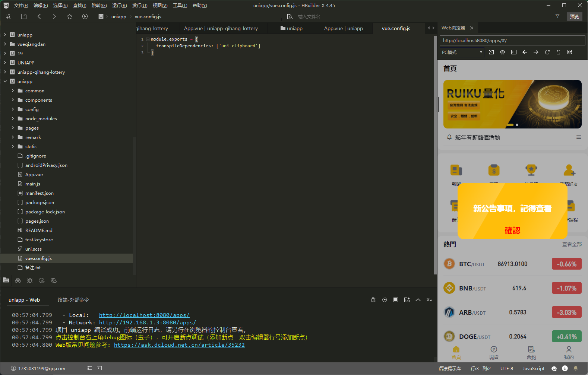Open the search binoculars panel in sidebar
Image resolution: width=588 pixels, height=375 pixels.
click(x=18, y=280)
